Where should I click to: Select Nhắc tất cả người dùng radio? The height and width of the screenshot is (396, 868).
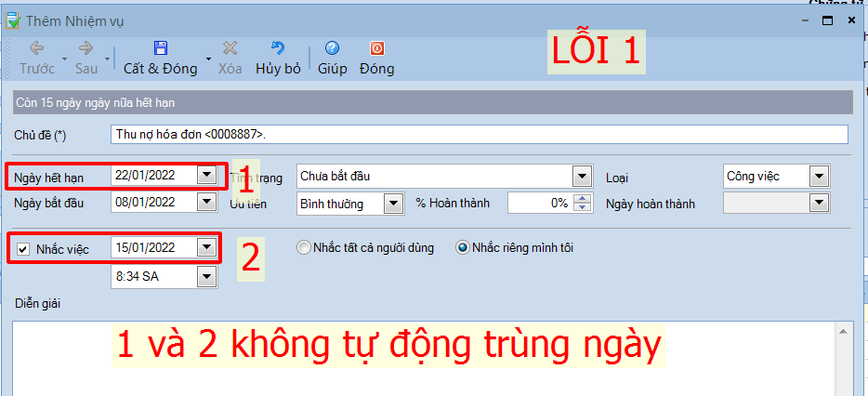(303, 248)
